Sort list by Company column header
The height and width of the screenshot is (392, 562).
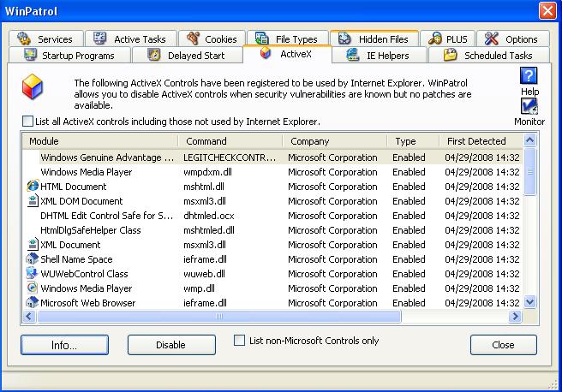click(x=334, y=141)
